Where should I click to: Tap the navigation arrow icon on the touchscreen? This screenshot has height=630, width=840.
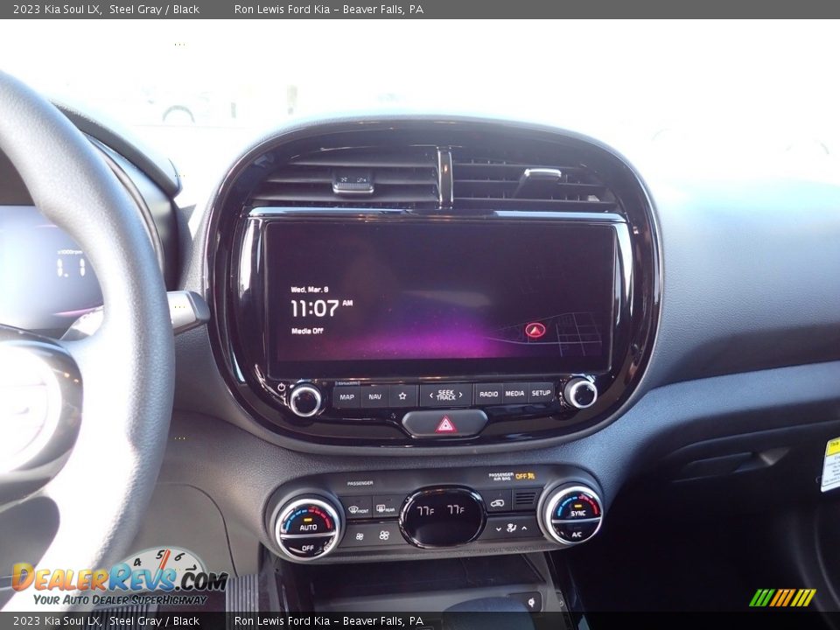(535, 330)
